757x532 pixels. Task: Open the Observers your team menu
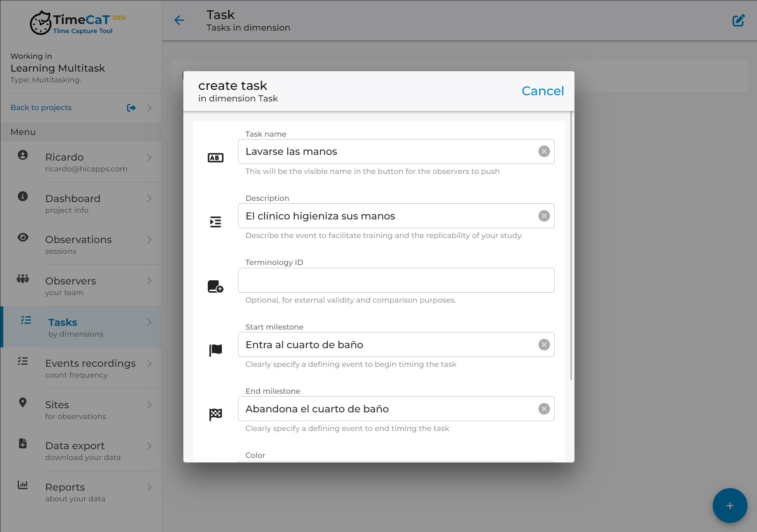70,286
